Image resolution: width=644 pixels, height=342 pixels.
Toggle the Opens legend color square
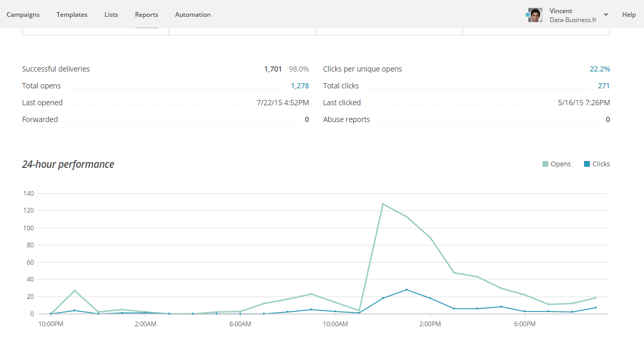tap(545, 164)
